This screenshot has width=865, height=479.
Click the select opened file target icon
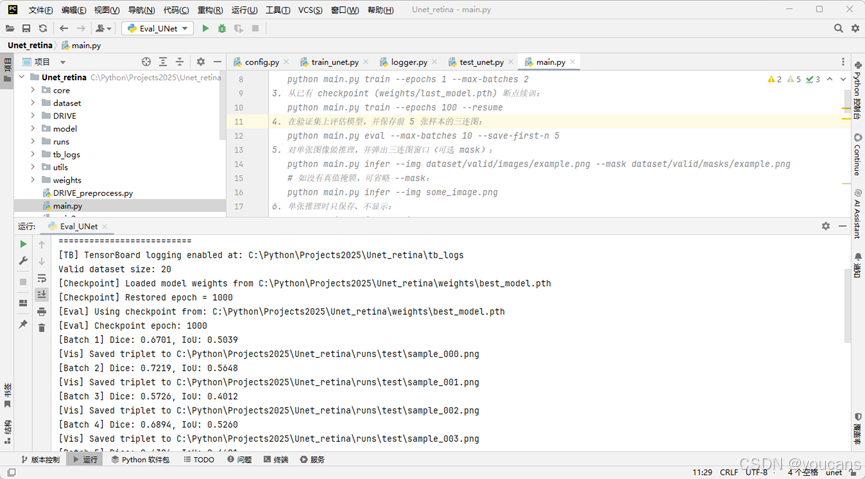point(146,62)
